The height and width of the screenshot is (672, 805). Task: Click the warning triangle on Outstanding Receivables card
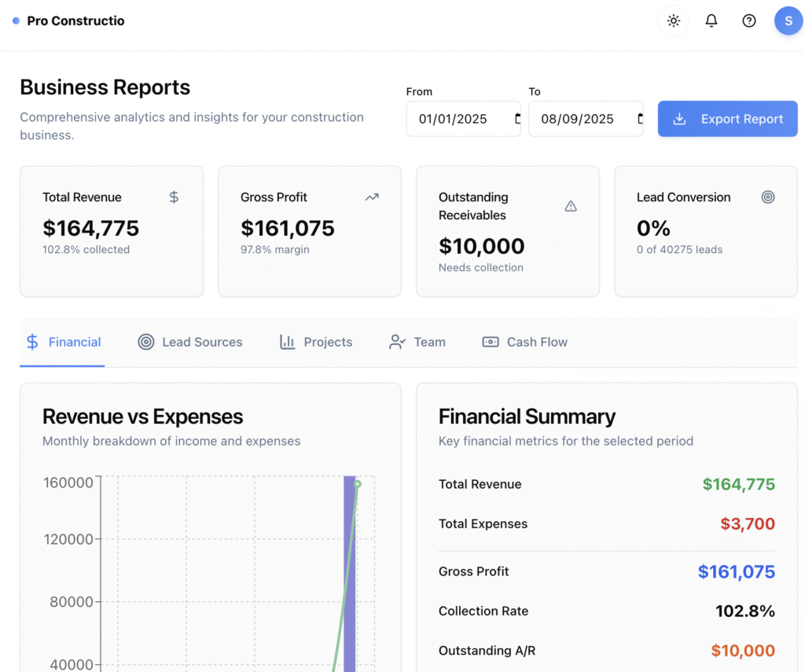(x=571, y=206)
